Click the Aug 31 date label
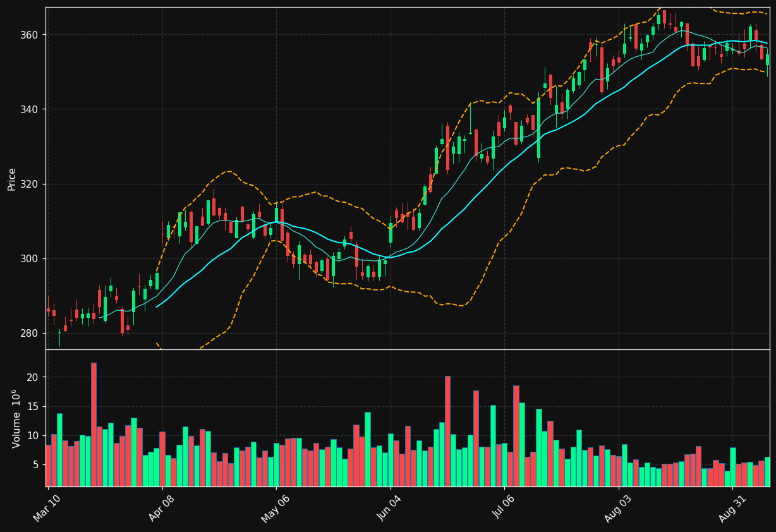 tap(732, 509)
